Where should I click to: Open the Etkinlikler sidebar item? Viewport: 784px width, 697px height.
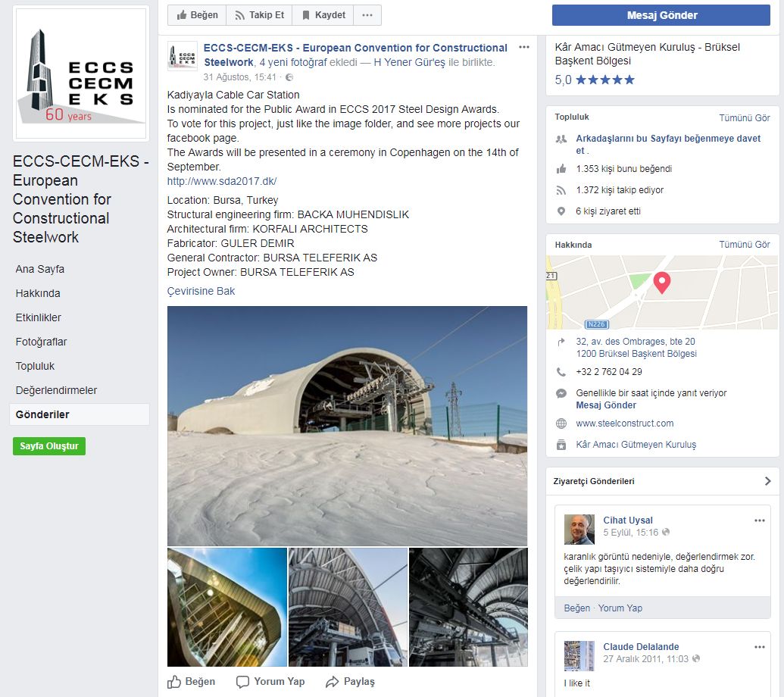coord(39,317)
